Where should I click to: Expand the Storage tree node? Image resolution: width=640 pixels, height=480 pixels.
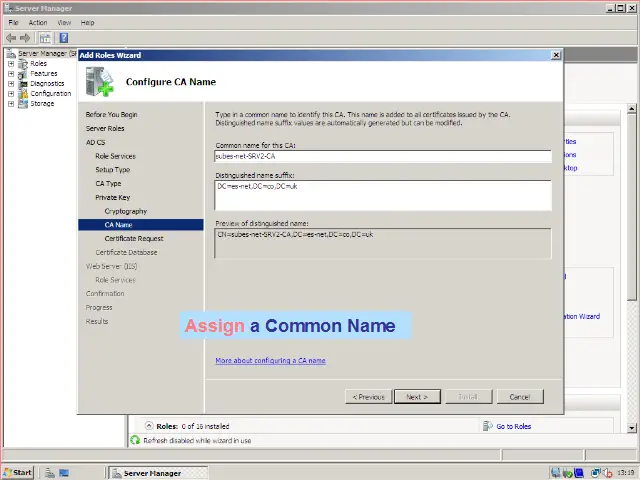11,104
